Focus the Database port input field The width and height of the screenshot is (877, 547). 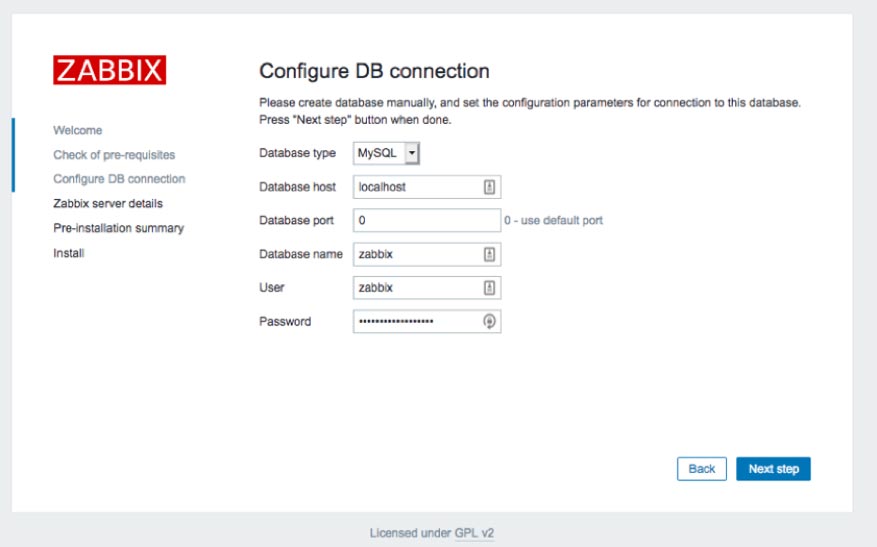tap(427, 220)
